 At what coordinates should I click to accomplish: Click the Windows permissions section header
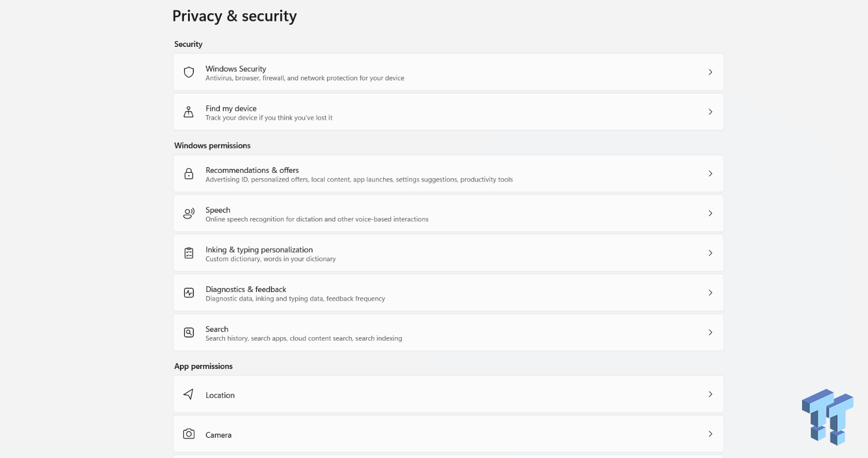click(x=212, y=146)
